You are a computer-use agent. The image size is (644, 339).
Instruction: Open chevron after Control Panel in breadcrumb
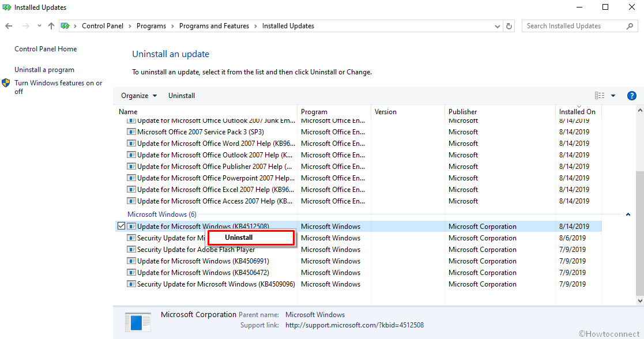click(x=130, y=26)
